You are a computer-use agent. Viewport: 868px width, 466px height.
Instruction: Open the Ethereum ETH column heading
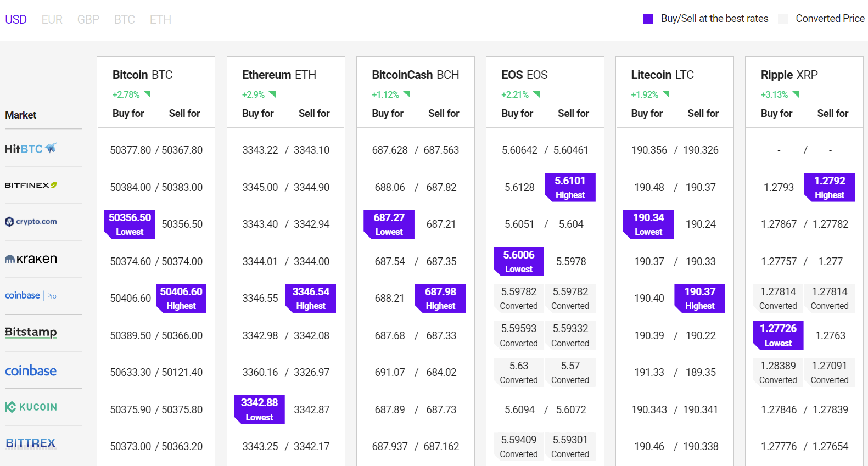(279, 75)
